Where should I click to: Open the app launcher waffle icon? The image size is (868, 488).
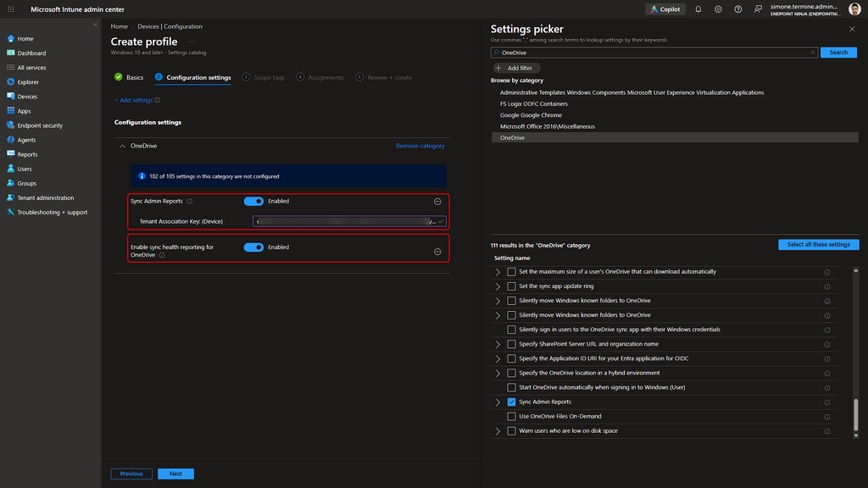(10, 9)
